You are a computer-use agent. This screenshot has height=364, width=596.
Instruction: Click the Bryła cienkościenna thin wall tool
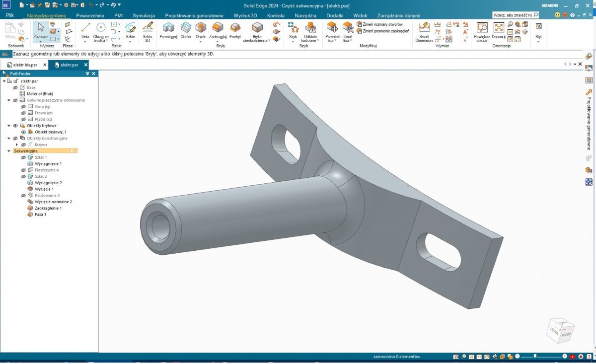[257, 31]
